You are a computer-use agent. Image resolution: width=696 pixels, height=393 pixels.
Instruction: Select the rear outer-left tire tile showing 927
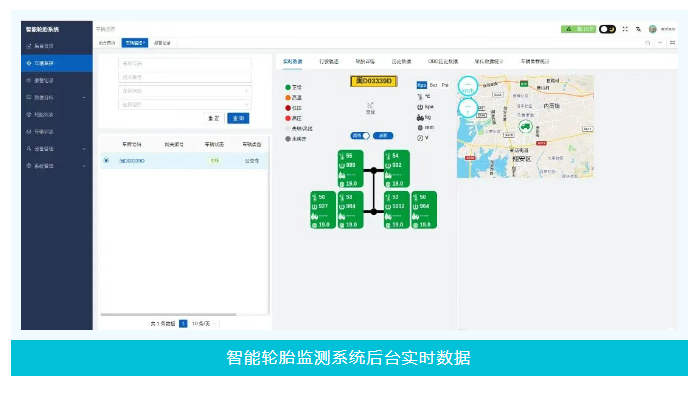coord(323,210)
